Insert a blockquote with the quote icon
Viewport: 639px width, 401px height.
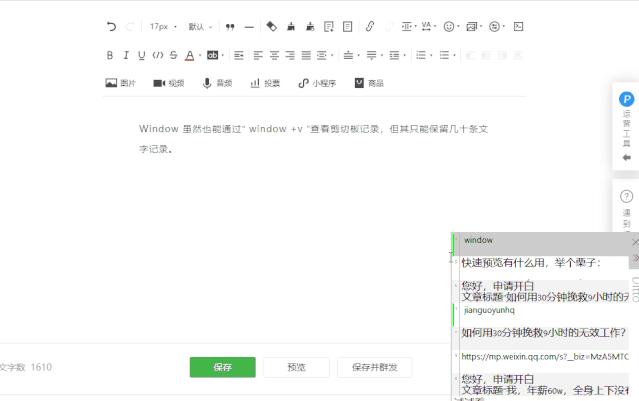[x=230, y=27]
